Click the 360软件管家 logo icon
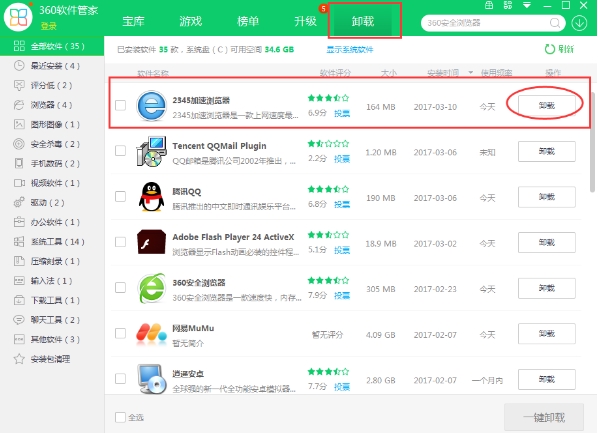This screenshot has height=433, width=598. (18, 17)
